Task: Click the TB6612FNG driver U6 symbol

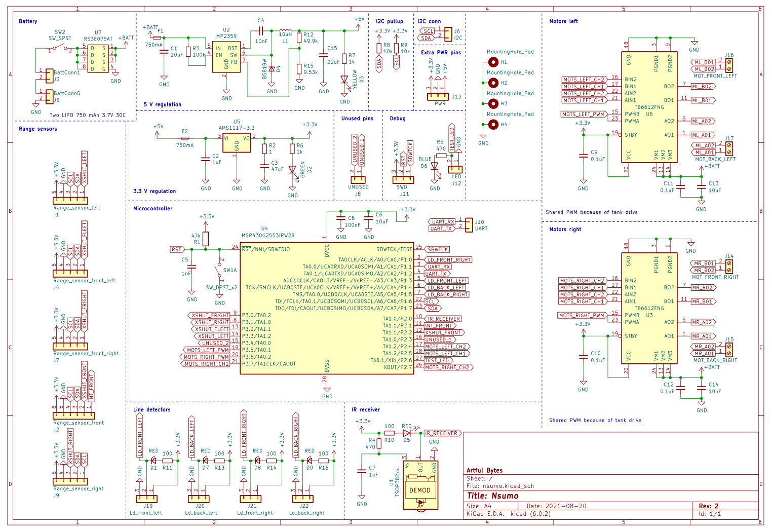Action: coord(649,107)
